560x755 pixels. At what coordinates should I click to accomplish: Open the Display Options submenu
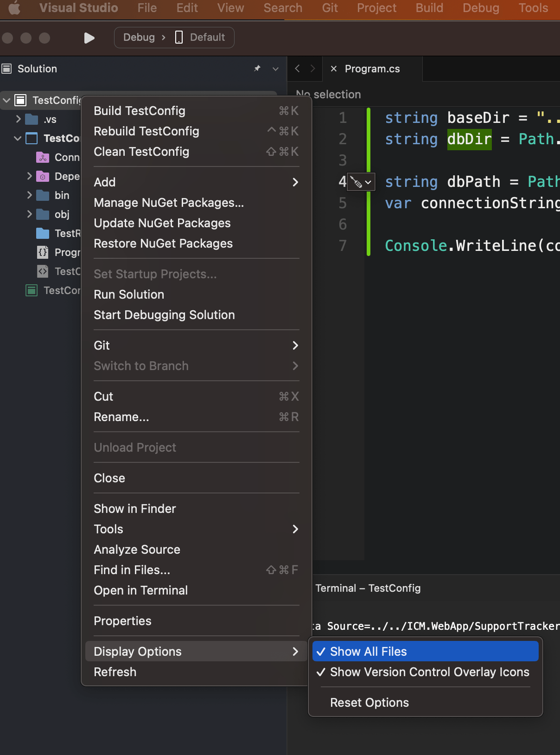197,652
